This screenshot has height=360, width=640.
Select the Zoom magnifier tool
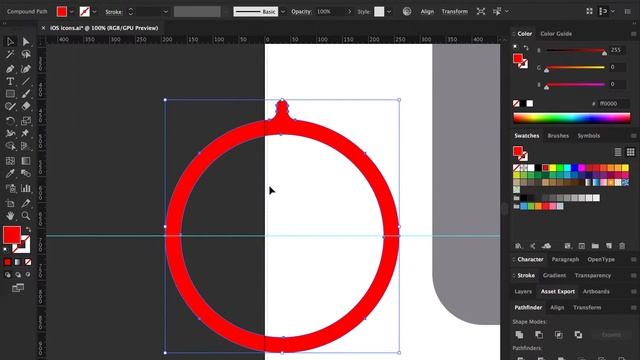26,216
